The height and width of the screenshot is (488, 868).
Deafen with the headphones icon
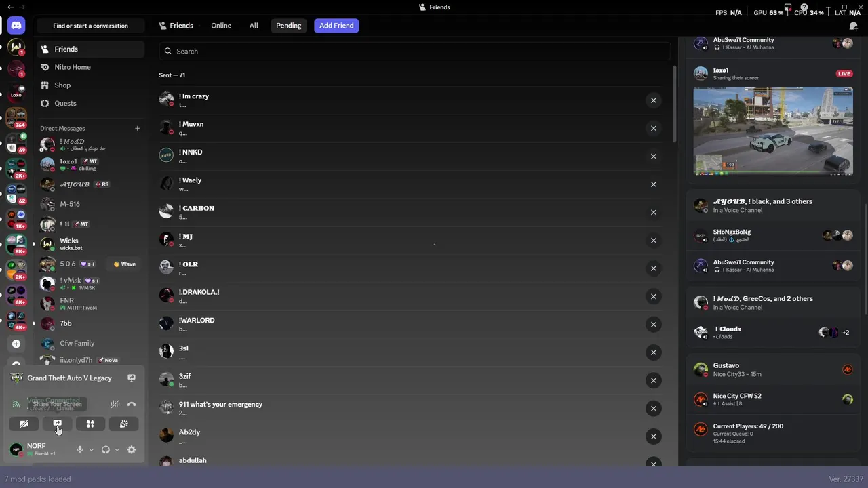point(106,449)
